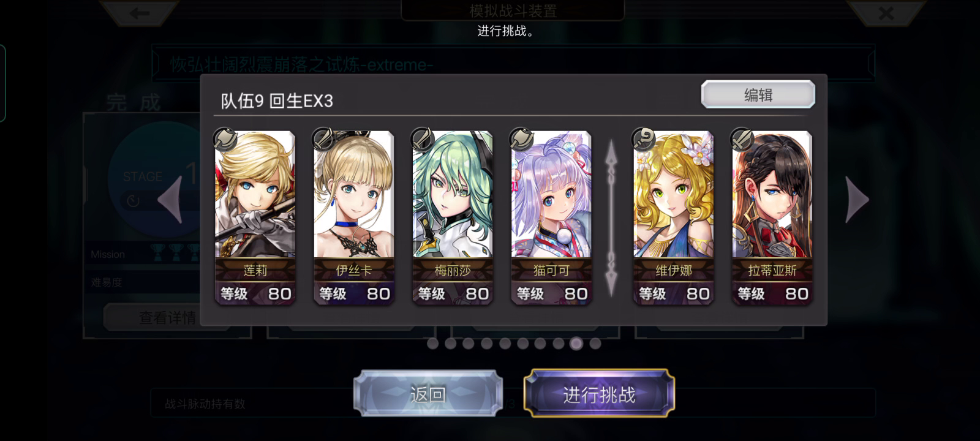The image size is (980, 441).
Task: Select the ninth team page dot
Action: point(576,344)
